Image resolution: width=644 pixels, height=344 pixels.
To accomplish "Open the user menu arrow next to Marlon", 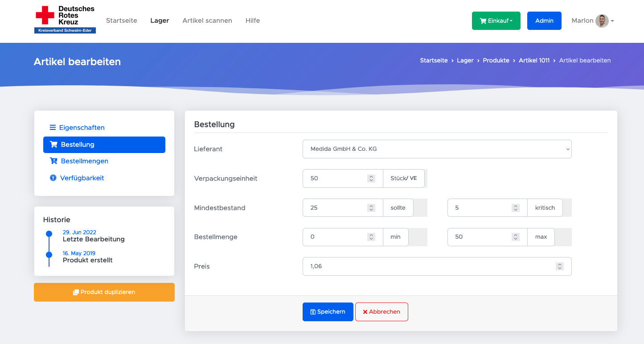I will 612,21.
